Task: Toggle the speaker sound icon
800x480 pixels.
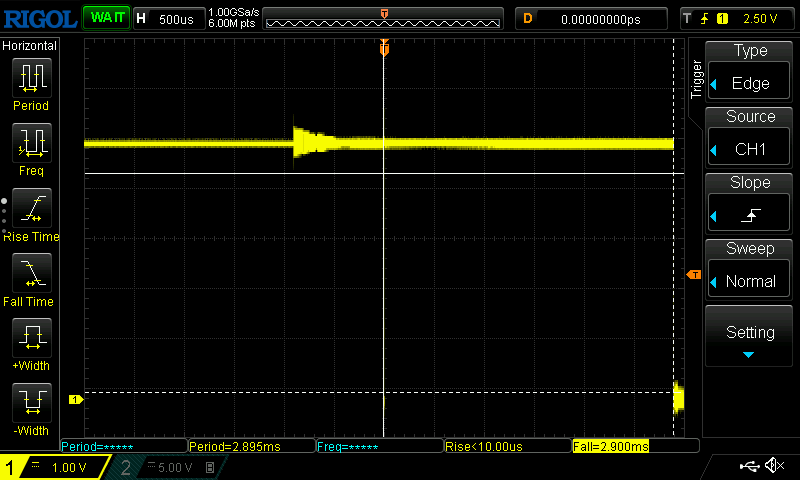Action: click(x=774, y=466)
